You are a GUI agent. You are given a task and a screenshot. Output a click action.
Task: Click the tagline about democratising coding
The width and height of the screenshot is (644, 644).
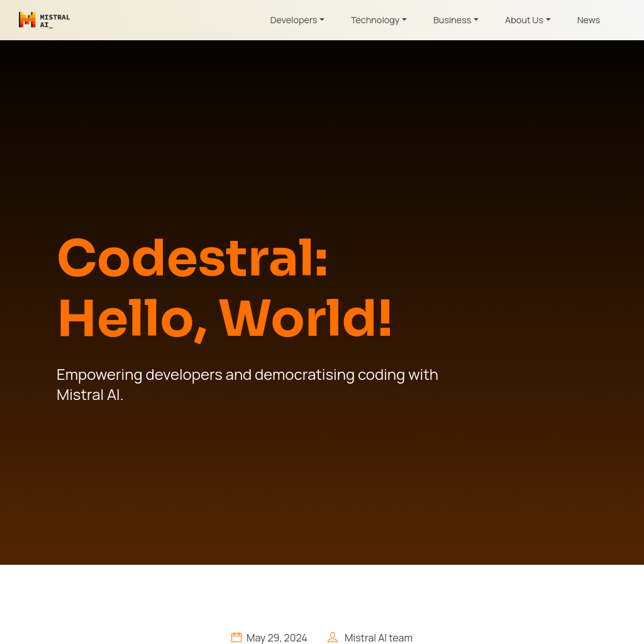point(247,384)
